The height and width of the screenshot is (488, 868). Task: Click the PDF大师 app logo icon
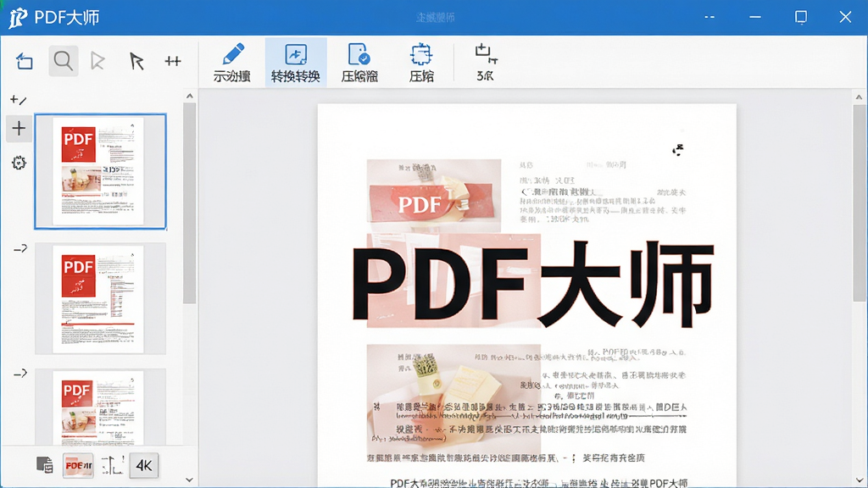[x=18, y=18]
